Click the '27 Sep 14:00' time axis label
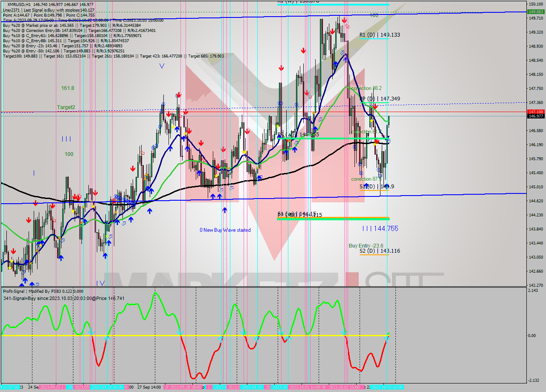The height and width of the screenshot is (392, 546). (149, 387)
